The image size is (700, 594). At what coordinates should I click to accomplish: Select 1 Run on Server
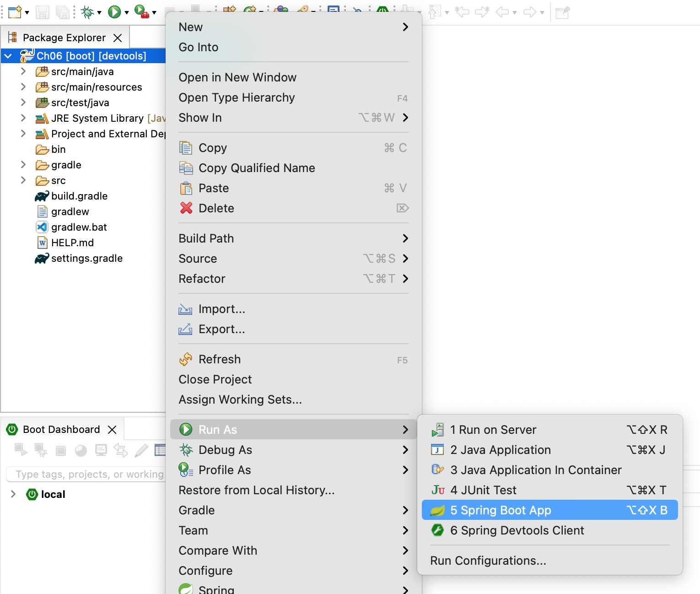click(550, 430)
